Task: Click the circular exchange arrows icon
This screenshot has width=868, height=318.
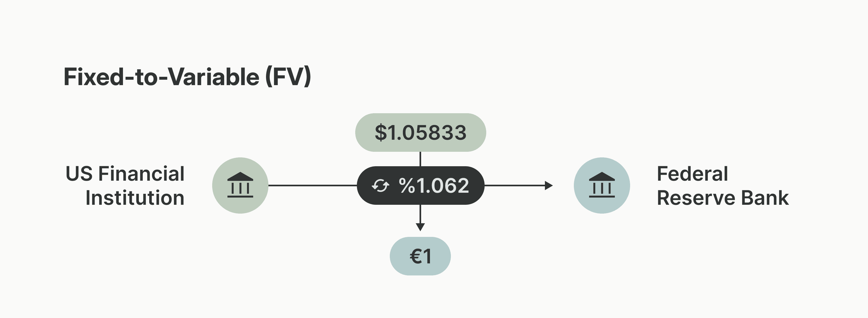Action: pos(380,185)
